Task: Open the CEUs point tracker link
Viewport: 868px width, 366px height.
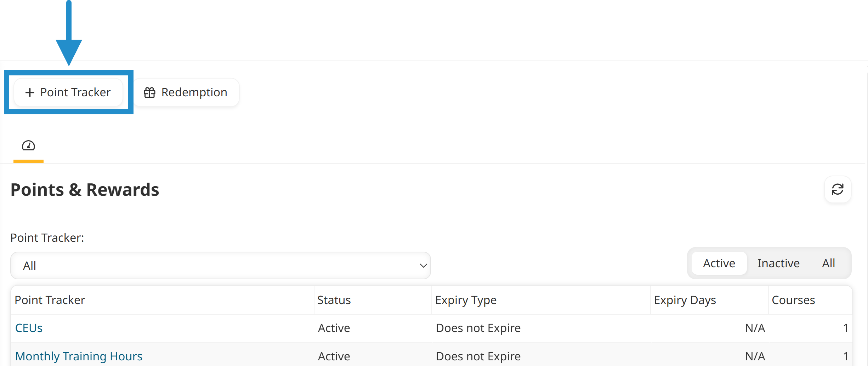Action: 29,328
